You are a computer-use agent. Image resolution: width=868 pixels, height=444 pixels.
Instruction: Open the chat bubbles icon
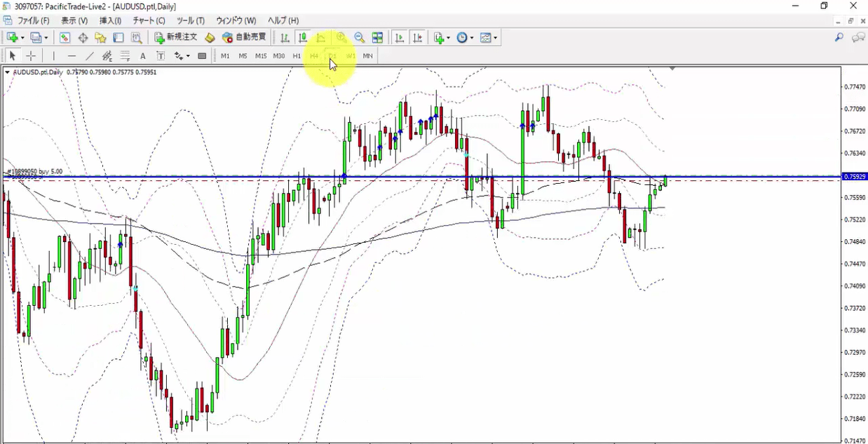click(x=857, y=37)
